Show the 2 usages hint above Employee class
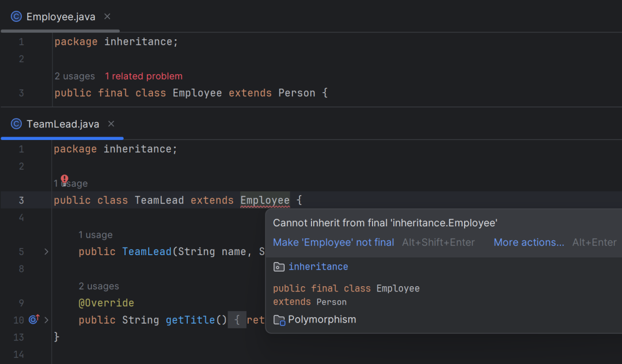 (74, 76)
